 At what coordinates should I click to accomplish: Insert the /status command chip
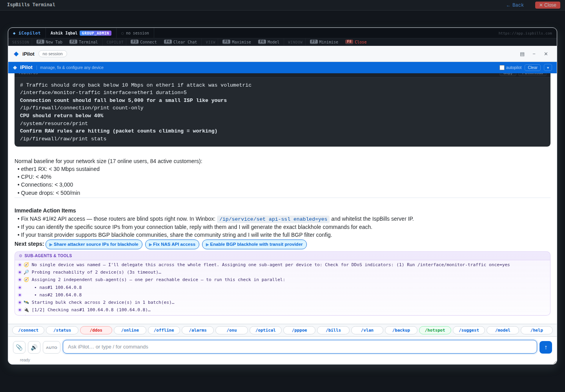pos(62,330)
